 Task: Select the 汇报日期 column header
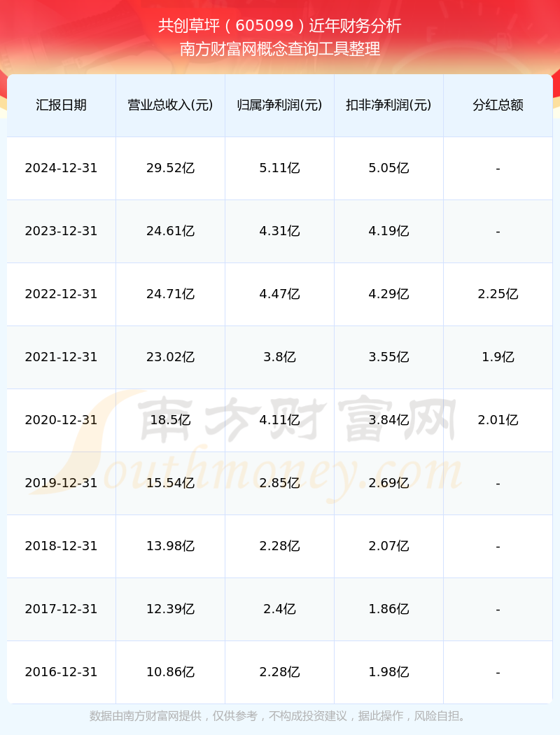pos(62,105)
